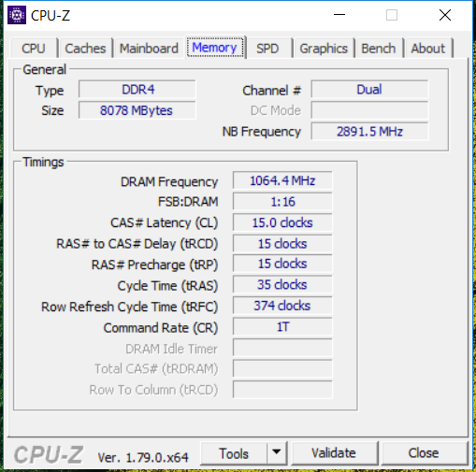Viewport: 476px width, 472px height.
Task: Open the Graphics tab
Action: pos(324,49)
